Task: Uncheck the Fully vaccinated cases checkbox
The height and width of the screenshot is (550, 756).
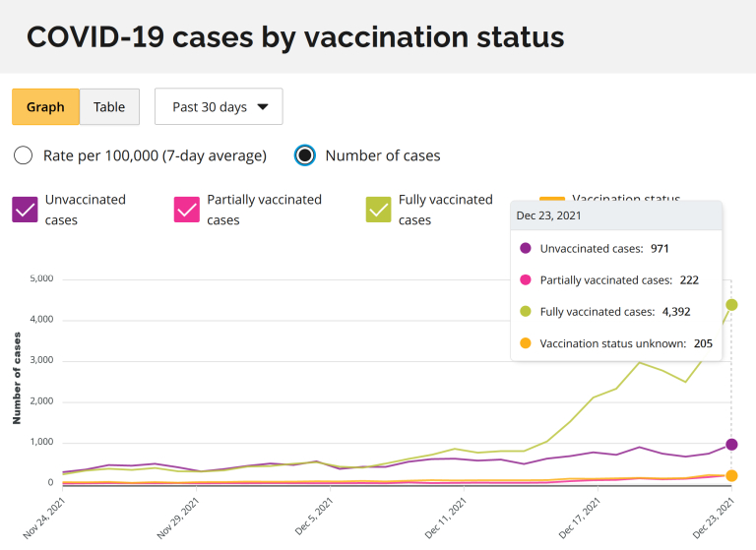Action: tap(379, 210)
